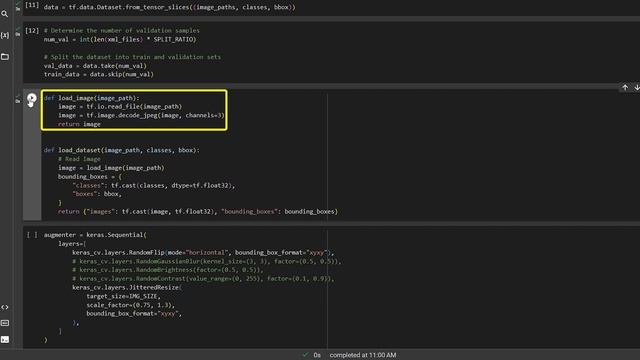This screenshot has height=360, width=640.
Task: Click the [11] execution count of the dataset cell
Action: click(32, 5)
